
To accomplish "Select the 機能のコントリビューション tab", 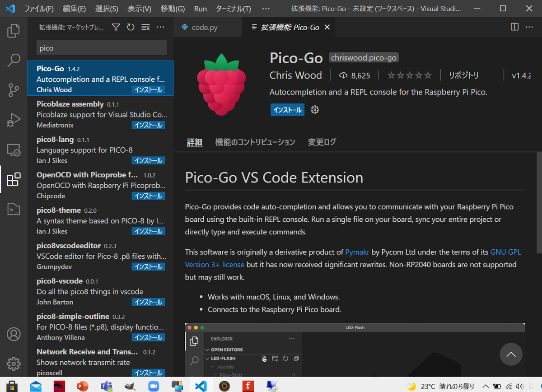I will [255, 142].
